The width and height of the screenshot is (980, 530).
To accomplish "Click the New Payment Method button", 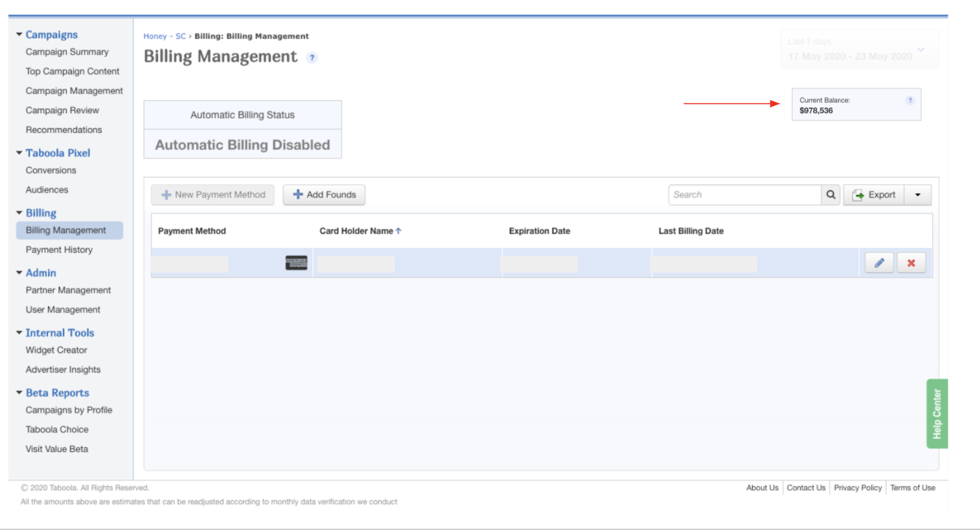I will coord(213,194).
